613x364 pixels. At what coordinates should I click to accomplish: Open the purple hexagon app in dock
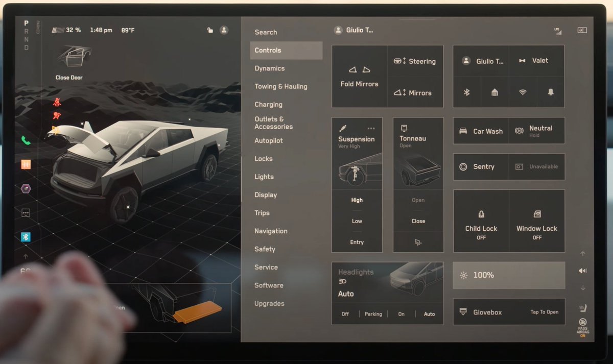coord(26,189)
